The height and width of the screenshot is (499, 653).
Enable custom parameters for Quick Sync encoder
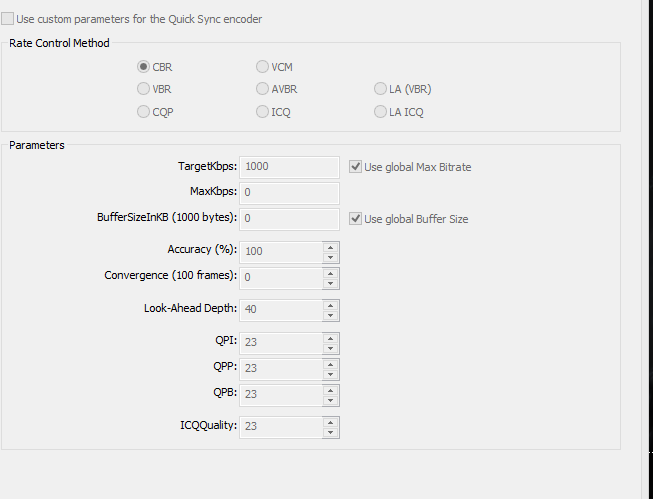(7, 19)
